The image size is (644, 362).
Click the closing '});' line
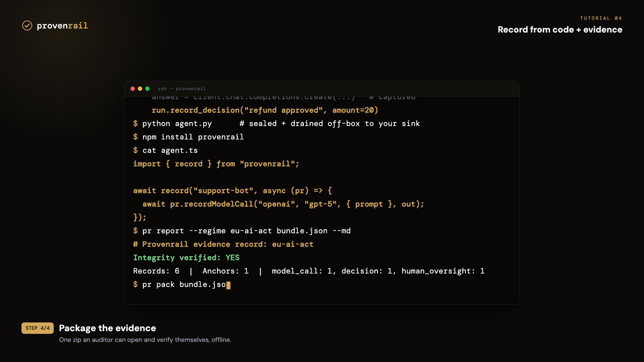pyautogui.click(x=140, y=218)
